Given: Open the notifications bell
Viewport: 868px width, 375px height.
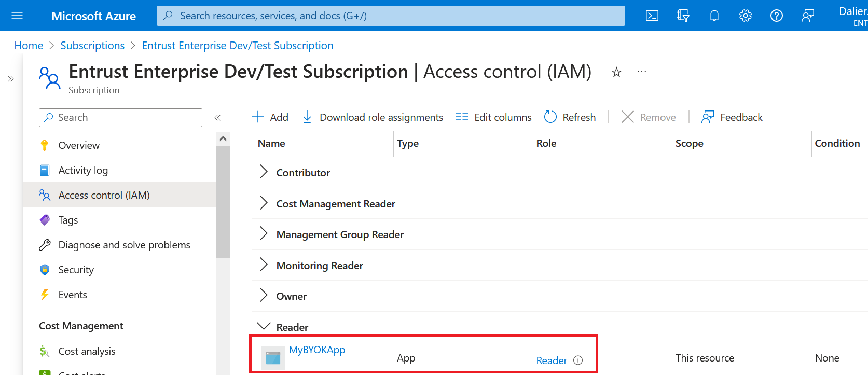Looking at the screenshot, I should tap(714, 16).
